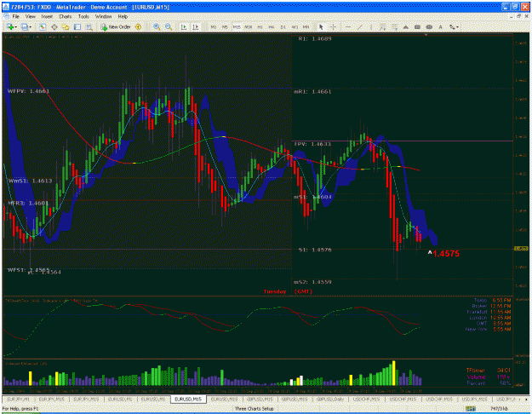Click the New Chart toolbar icon
The width and height of the screenshot is (532, 414).
(x=10, y=26)
